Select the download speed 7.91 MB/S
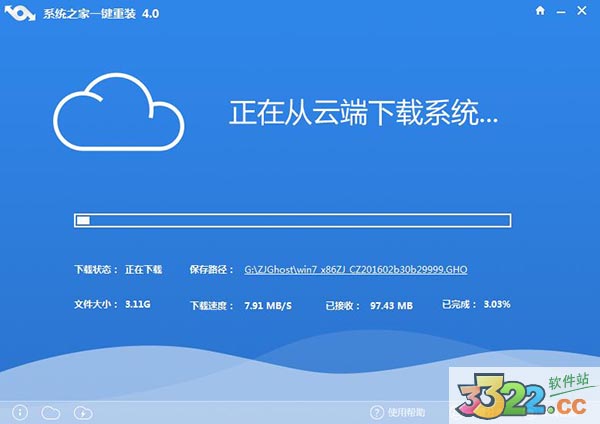The height and width of the screenshot is (424, 600). pos(268,306)
